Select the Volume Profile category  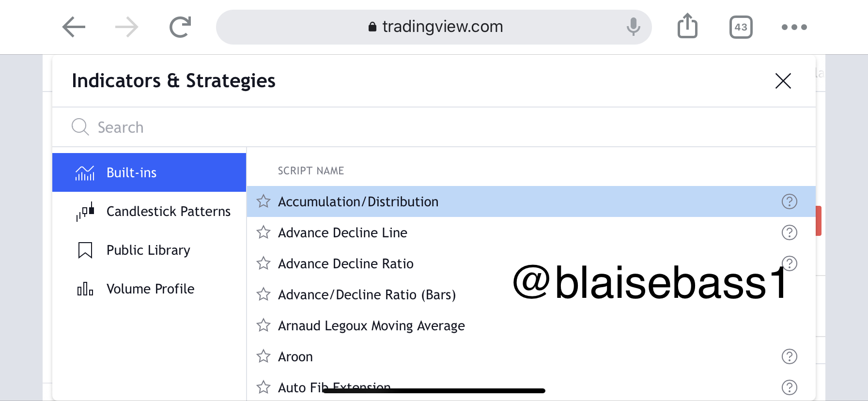coord(149,289)
